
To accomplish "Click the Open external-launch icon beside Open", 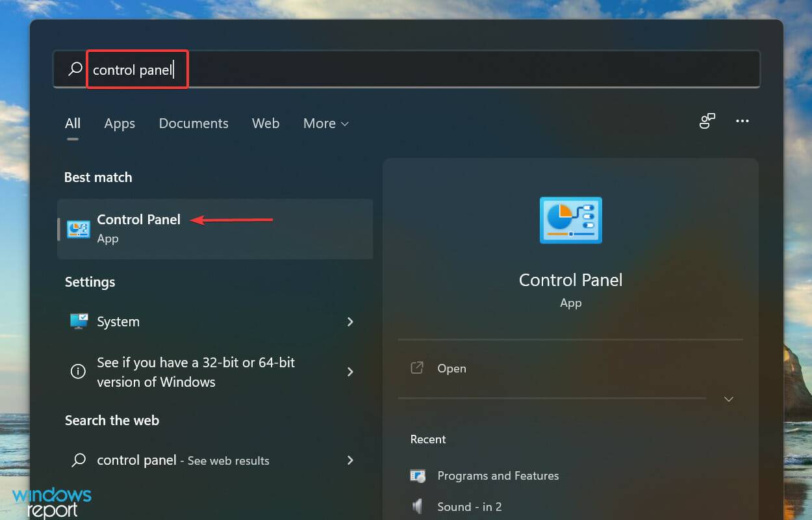I will pos(418,367).
